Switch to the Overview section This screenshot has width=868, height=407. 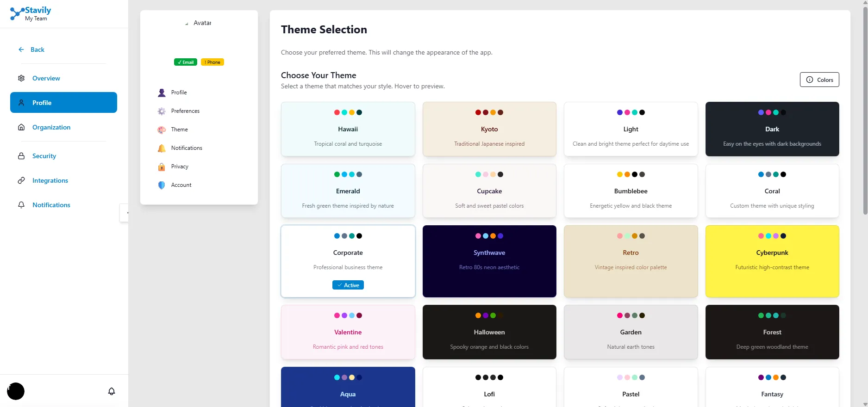[46, 78]
